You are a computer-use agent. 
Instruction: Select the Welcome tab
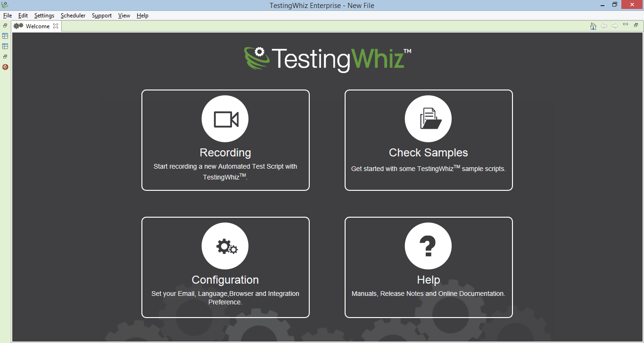(x=37, y=26)
